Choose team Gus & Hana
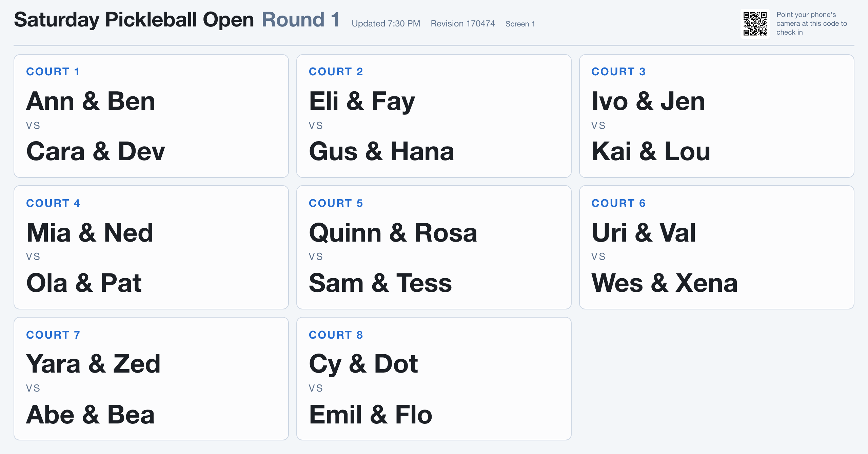Screen dimensions: 868x454 click(381, 151)
